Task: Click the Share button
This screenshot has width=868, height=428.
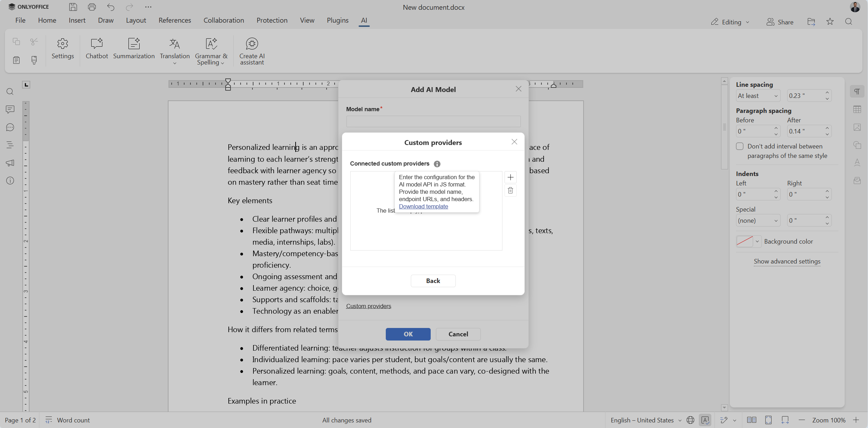Action: click(x=780, y=22)
